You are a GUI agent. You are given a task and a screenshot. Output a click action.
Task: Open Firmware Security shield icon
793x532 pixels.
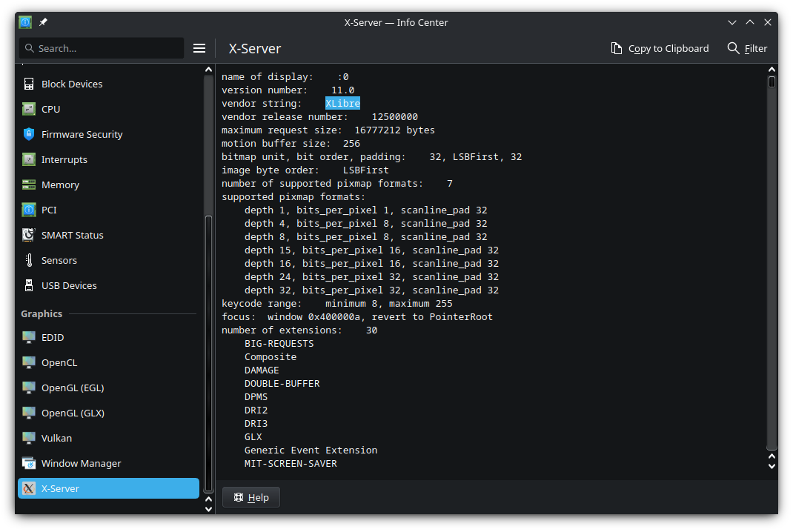[x=29, y=135]
